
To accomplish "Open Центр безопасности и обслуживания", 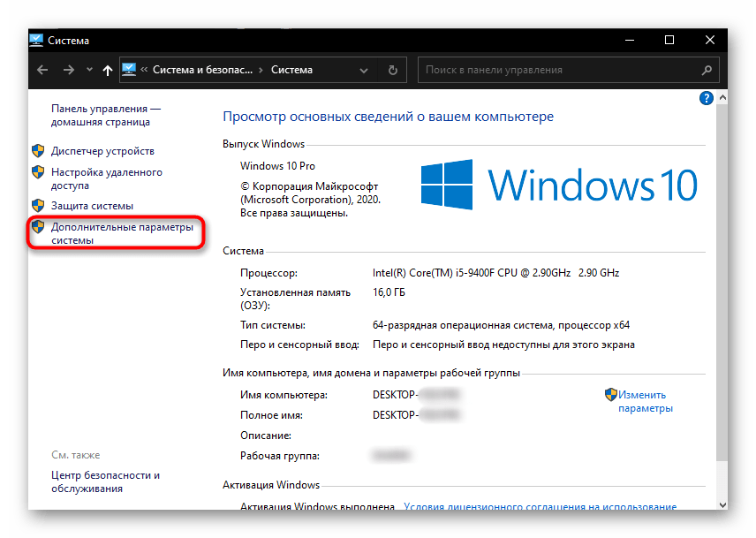I will (106, 481).
